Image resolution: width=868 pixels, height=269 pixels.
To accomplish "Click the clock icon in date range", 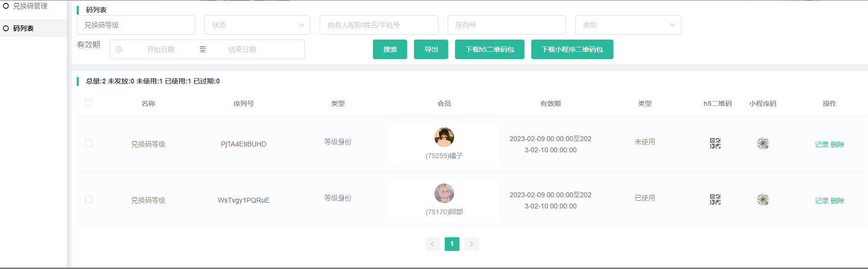I will [119, 49].
